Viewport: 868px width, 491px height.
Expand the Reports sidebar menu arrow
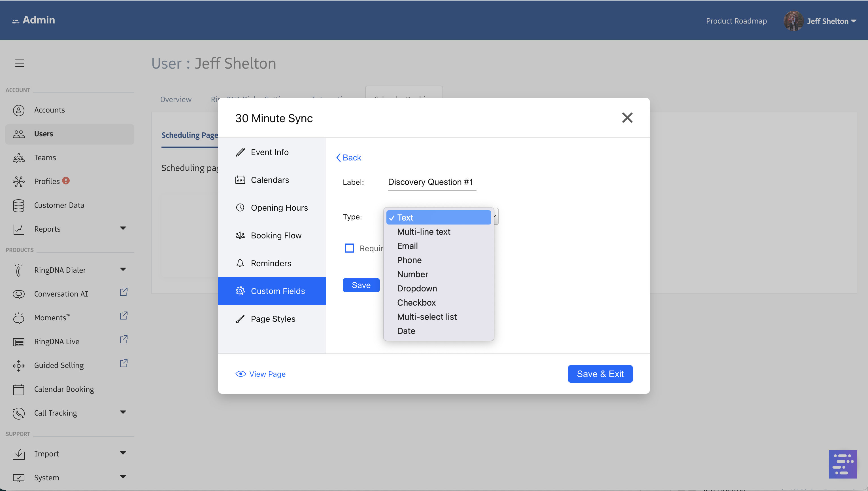pyautogui.click(x=123, y=228)
